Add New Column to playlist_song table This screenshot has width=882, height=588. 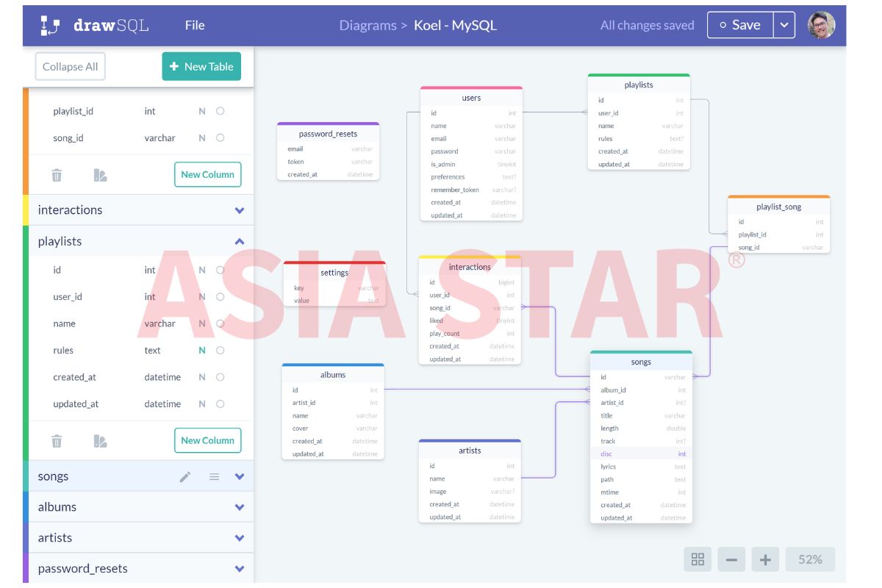(x=207, y=175)
